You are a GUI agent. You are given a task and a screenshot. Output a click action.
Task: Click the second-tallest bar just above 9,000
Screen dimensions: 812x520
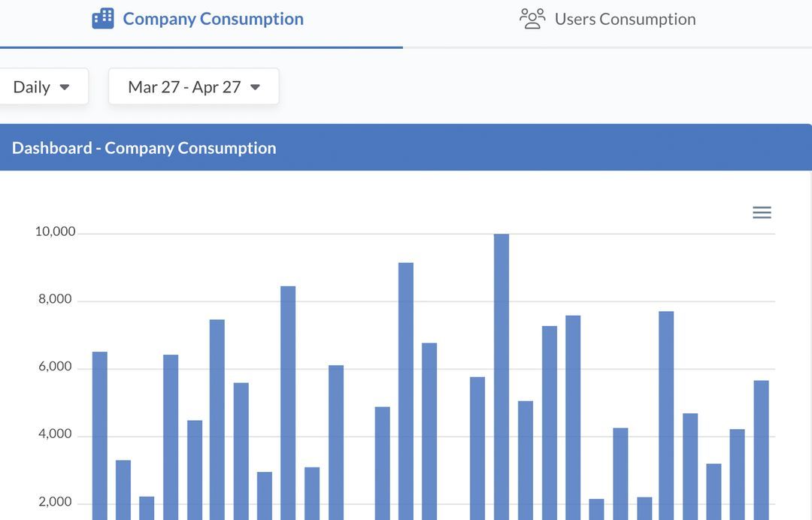tap(406, 391)
